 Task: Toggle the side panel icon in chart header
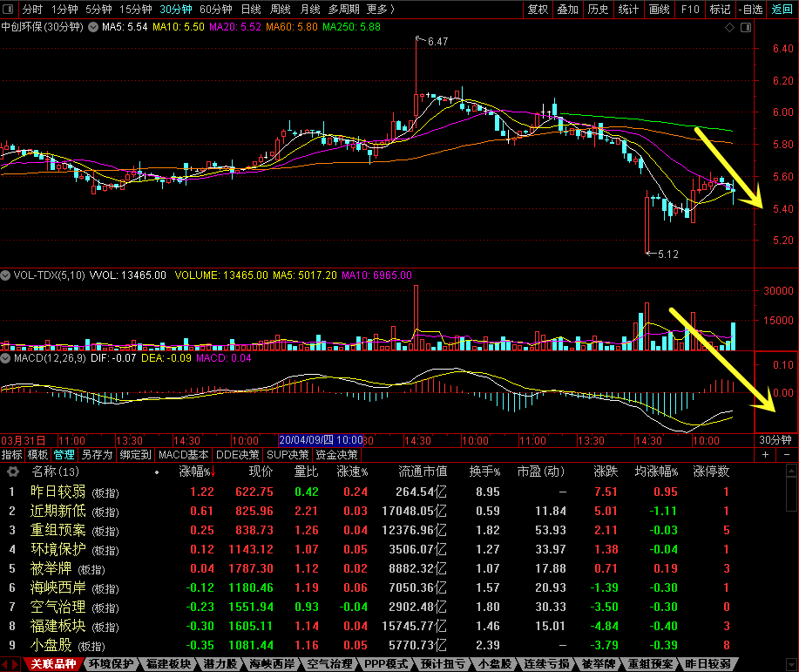coord(746,28)
